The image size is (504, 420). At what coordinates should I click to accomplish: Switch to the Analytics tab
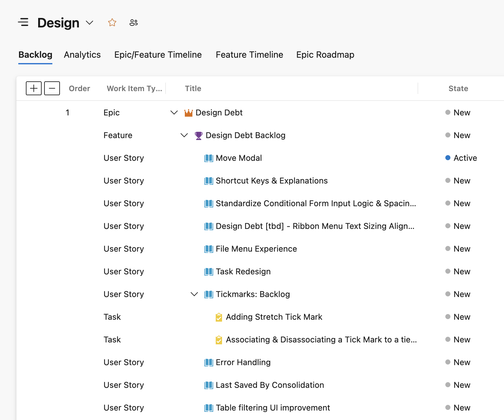(82, 55)
